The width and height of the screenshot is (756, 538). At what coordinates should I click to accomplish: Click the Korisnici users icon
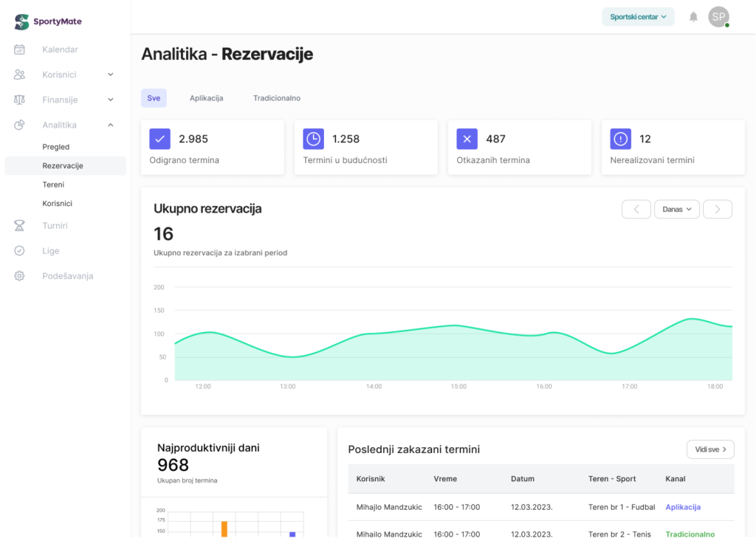pos(19,75)
